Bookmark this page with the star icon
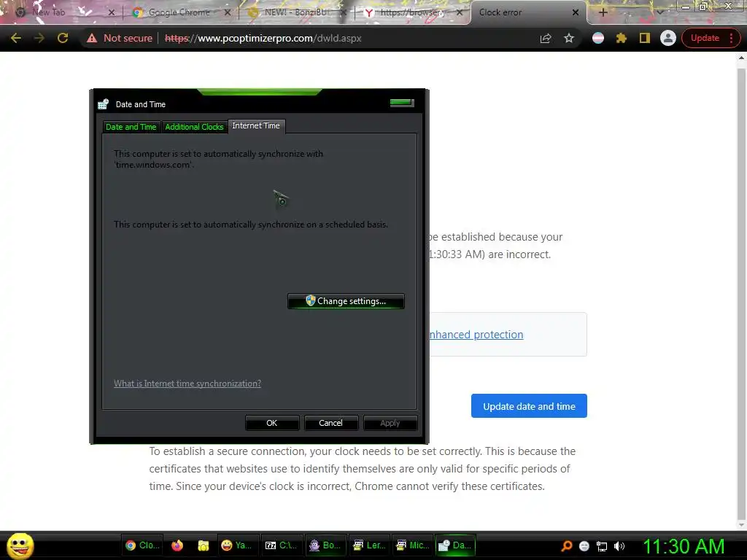 tap(569, 38)
